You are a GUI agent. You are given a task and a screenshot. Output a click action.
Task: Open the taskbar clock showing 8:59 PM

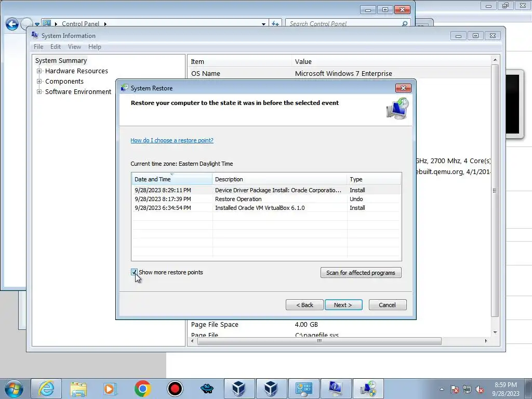506,389
